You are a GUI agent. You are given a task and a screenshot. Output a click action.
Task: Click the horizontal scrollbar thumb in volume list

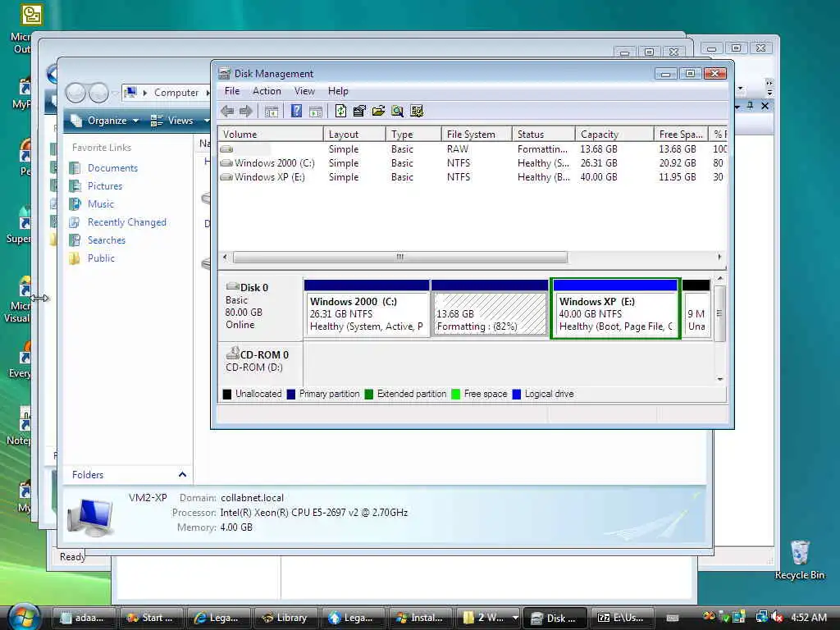pyautogui.click(x=400, y=257)
